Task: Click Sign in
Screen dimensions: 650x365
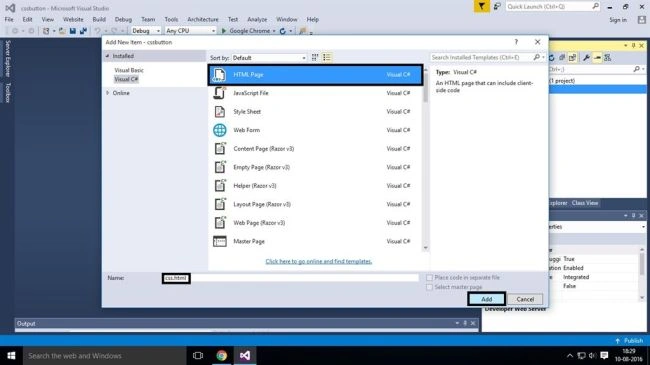Action: (618, 20)
